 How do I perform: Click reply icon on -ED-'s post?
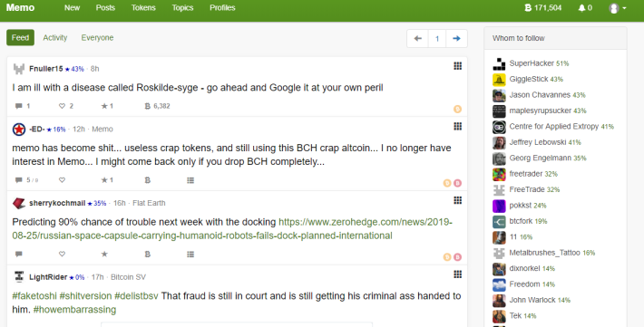(x=18, y=180)
